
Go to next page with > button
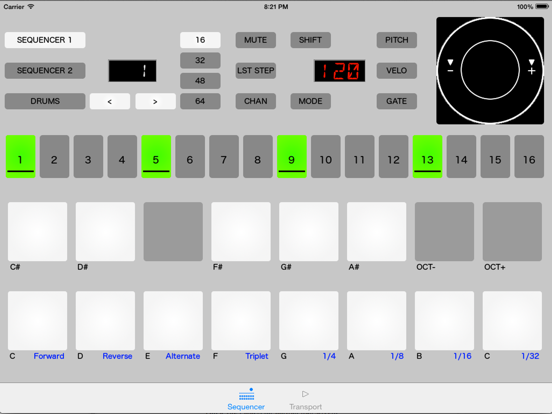[156, 101]
